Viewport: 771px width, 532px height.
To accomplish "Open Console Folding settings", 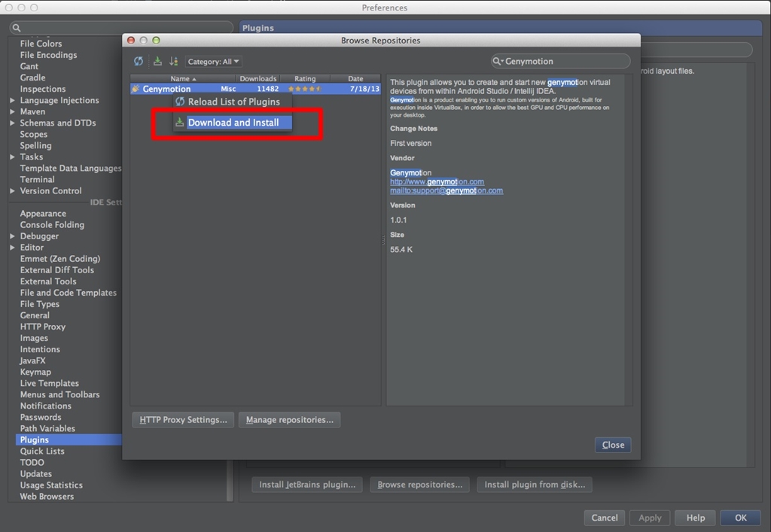I will [52, 224].
